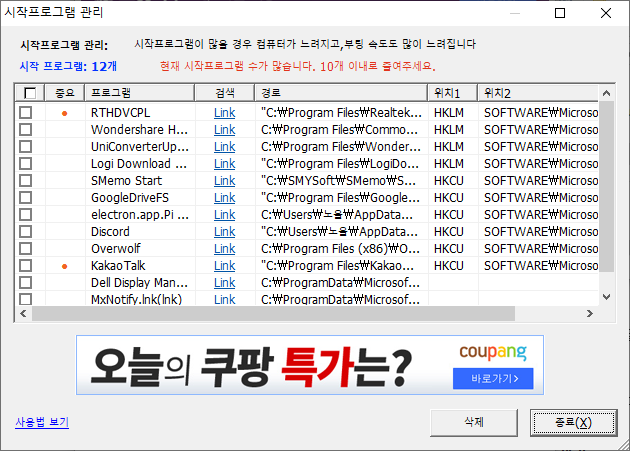Select the GoogleDriveFS program name

[x=130, y=198]
